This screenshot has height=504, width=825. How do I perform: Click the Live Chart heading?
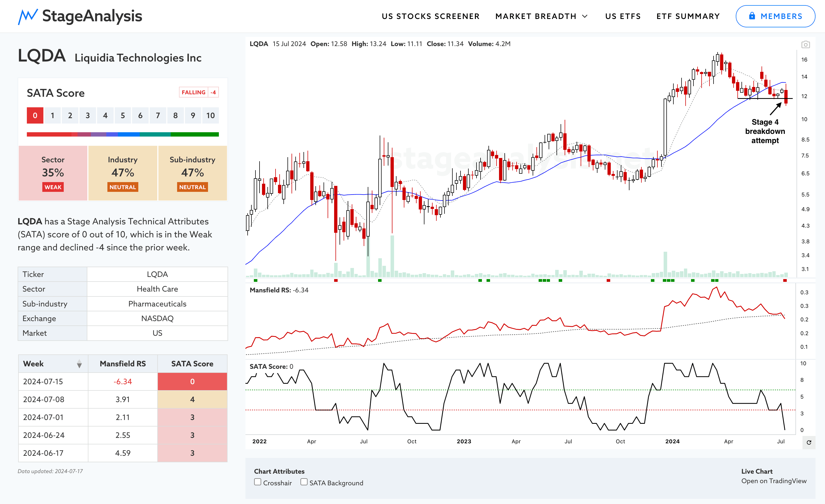757,471
